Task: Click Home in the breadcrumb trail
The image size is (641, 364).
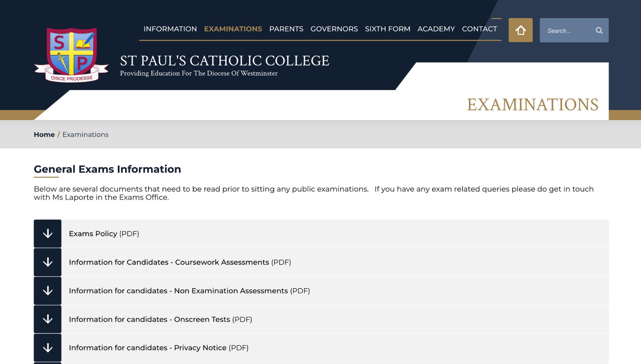Action: click(44, 134)
